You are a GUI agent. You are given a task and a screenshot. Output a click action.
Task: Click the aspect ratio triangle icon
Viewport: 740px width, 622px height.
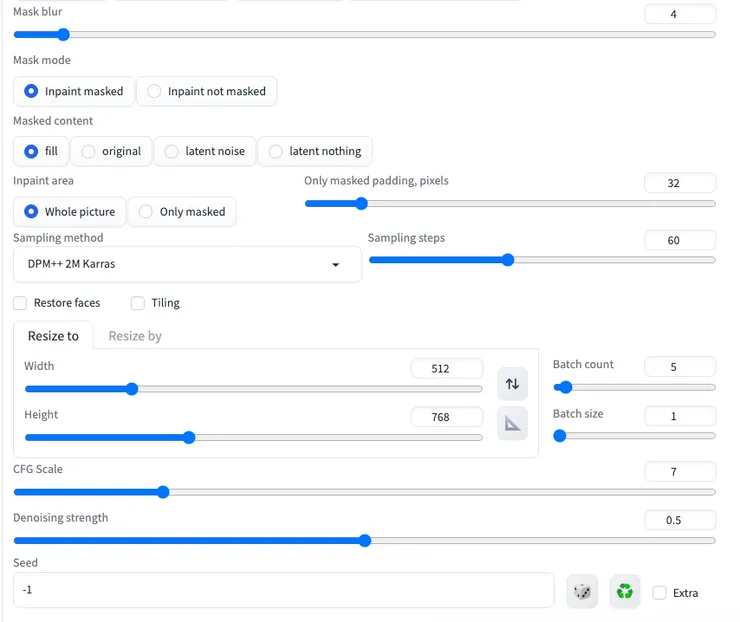(512, 424)
